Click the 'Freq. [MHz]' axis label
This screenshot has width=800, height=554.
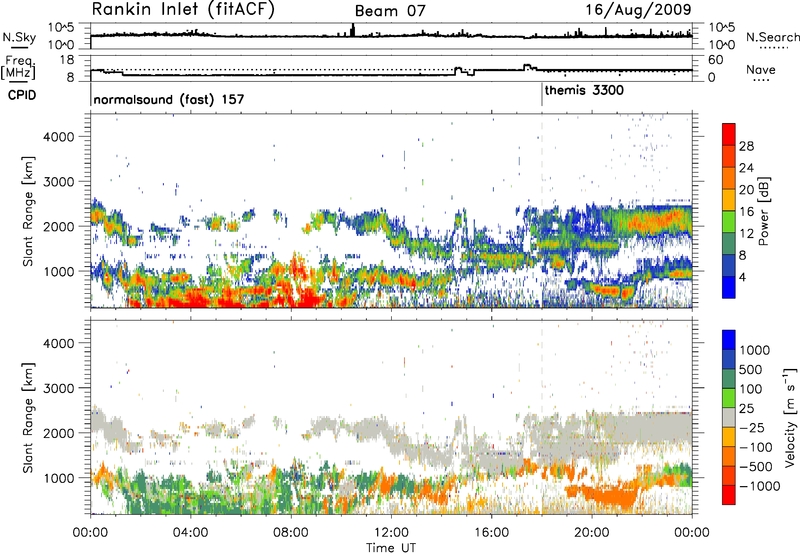(x=19, y=68)
